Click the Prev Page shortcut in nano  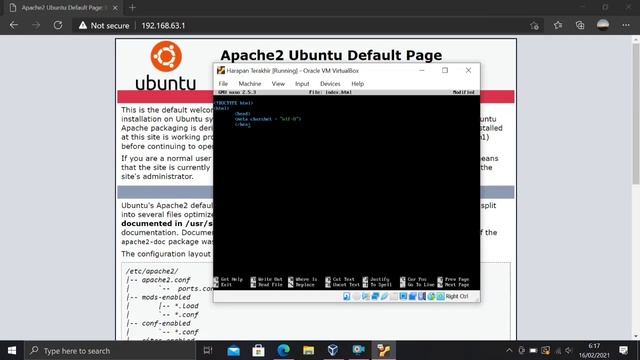pyautogui.click(x=453, y=279)
